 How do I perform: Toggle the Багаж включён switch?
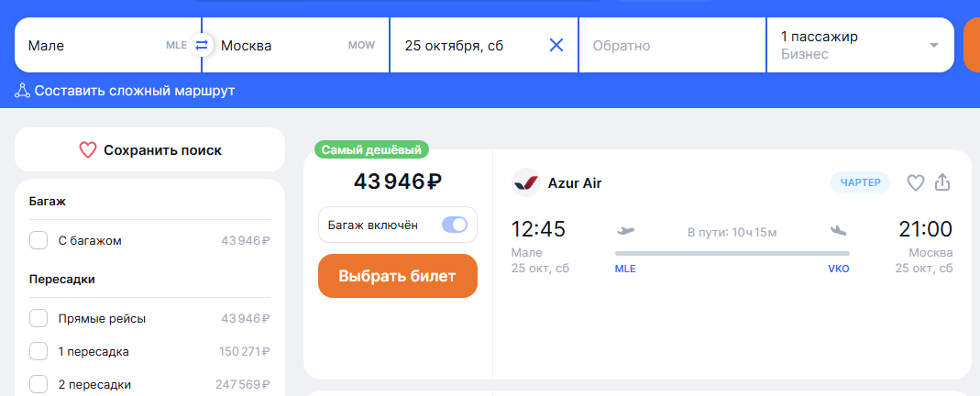[x=455, y=225]
